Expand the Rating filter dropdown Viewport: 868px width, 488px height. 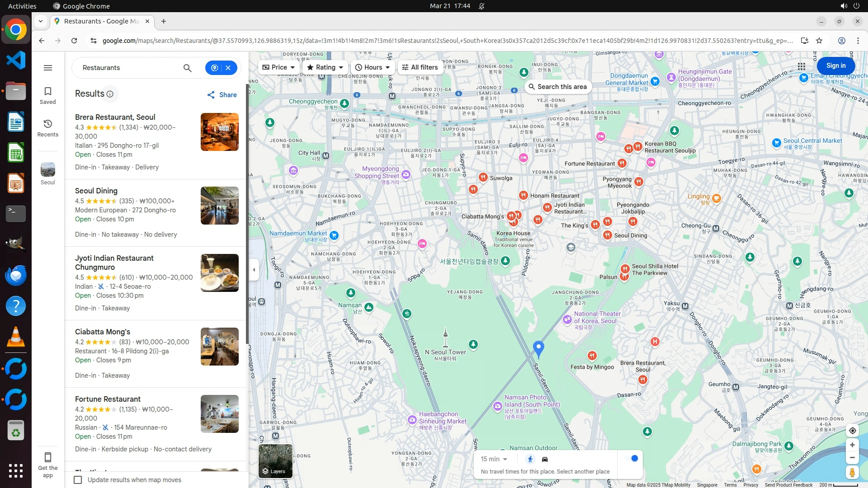pyautogui.click(x=325, y=67)
